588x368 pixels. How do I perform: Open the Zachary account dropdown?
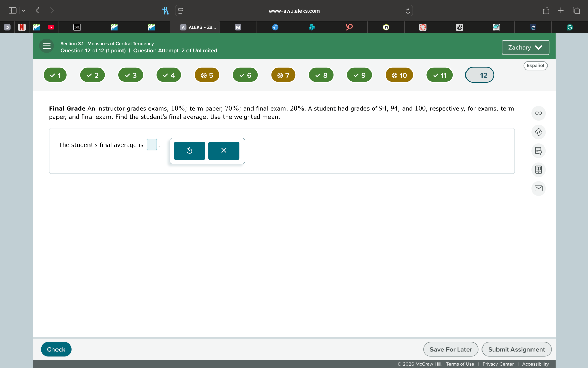[x=525, y=47]
